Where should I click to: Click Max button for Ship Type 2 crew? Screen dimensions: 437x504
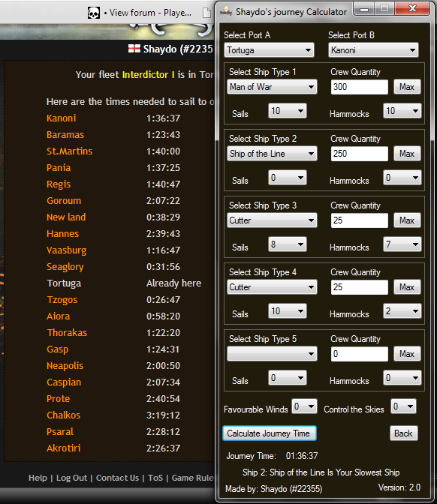(x=407, y=154)
